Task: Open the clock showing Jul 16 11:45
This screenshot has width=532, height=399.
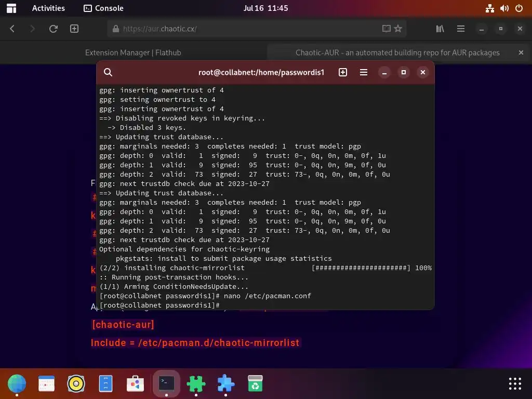Action: [x=265, y=8]
